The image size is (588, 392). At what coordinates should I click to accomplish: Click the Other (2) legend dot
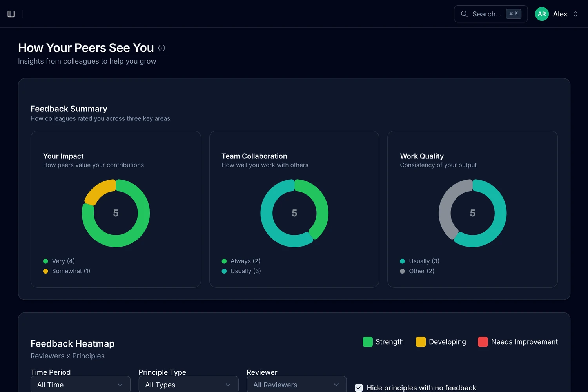(x=402, y=271)
